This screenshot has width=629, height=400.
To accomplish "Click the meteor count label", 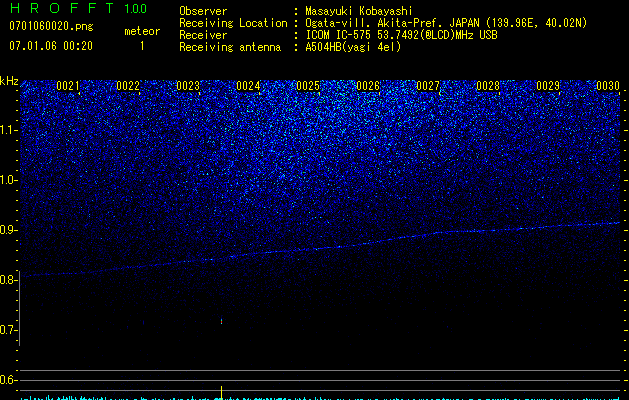I will coord(142,31).
